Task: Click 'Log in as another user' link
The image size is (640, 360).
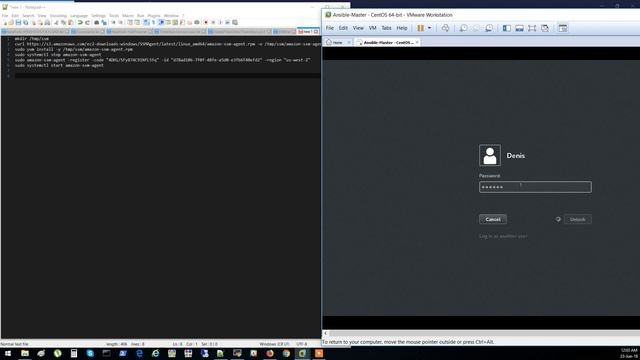Action: tap(503, 236)
